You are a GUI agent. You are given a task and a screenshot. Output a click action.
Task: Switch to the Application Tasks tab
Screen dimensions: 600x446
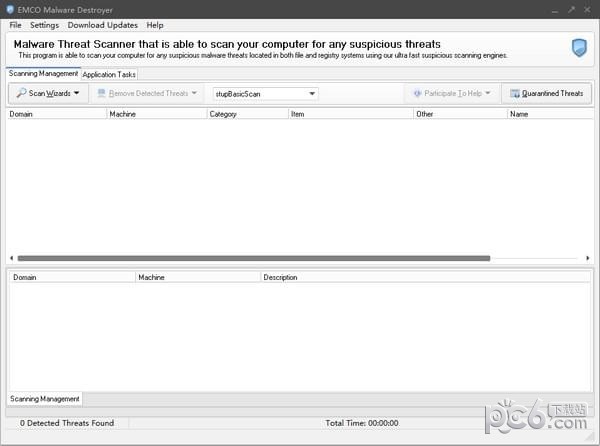click(109, 74)
